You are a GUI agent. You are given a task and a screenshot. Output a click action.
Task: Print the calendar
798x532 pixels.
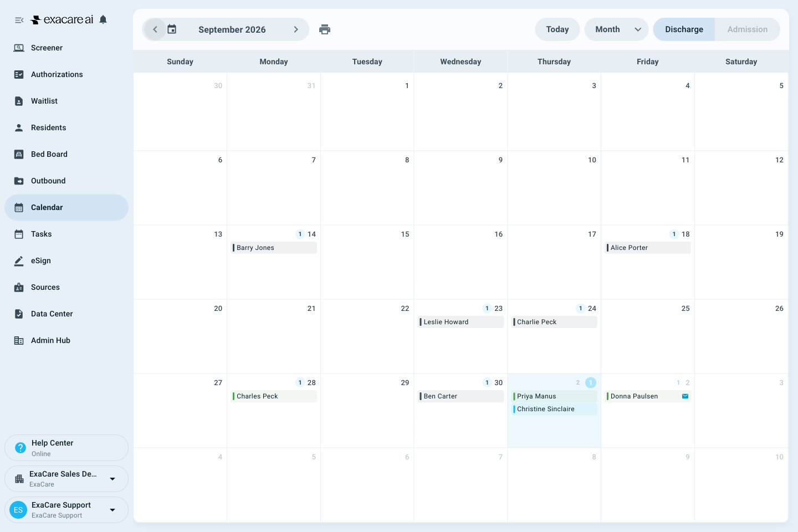pos(325,29)
